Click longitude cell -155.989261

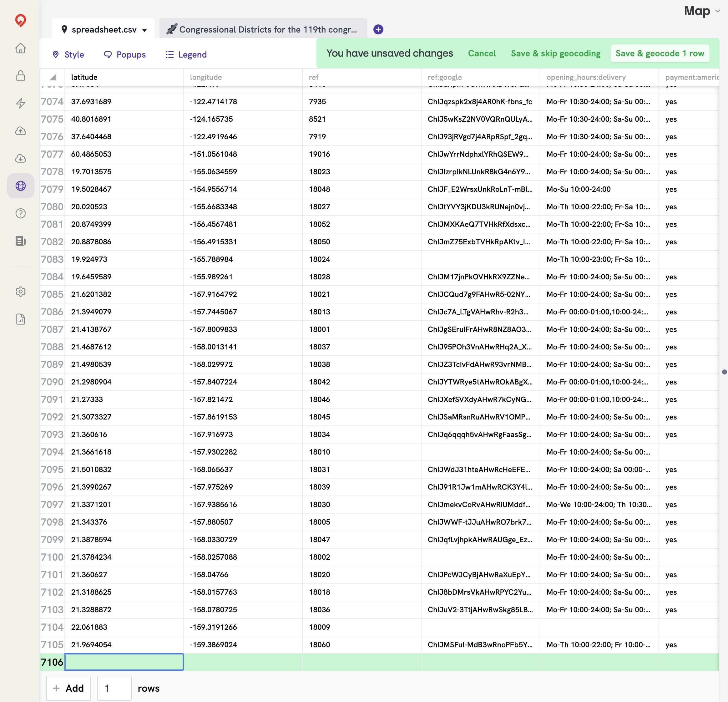click(x=243, y=277)
